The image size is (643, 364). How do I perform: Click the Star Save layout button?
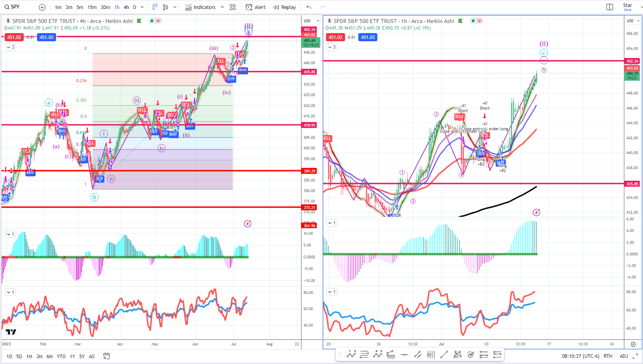pos(627,7)
